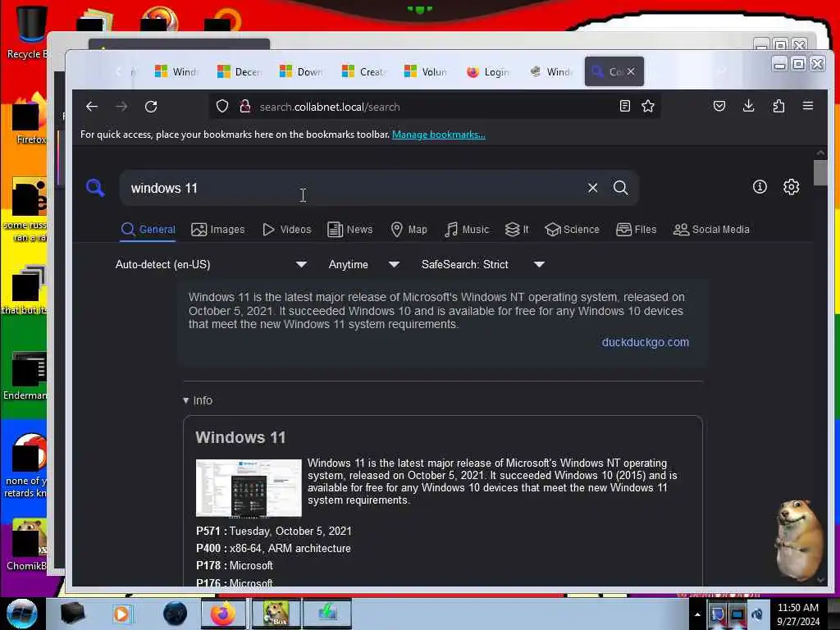Viewport: 840px width, 630px height.
Task: Open site security lock icon info
Action: pyautogui.click(x=245, y=107)
